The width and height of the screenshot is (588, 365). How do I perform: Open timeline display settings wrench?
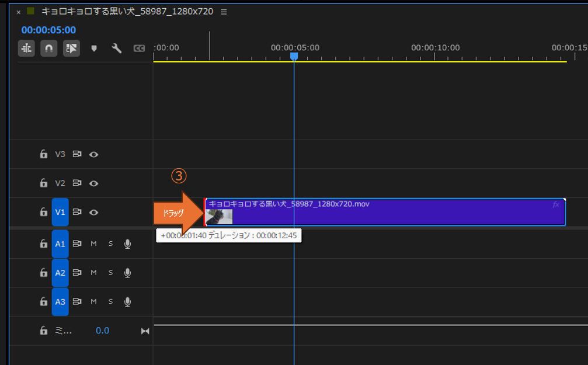coord(116,48)
